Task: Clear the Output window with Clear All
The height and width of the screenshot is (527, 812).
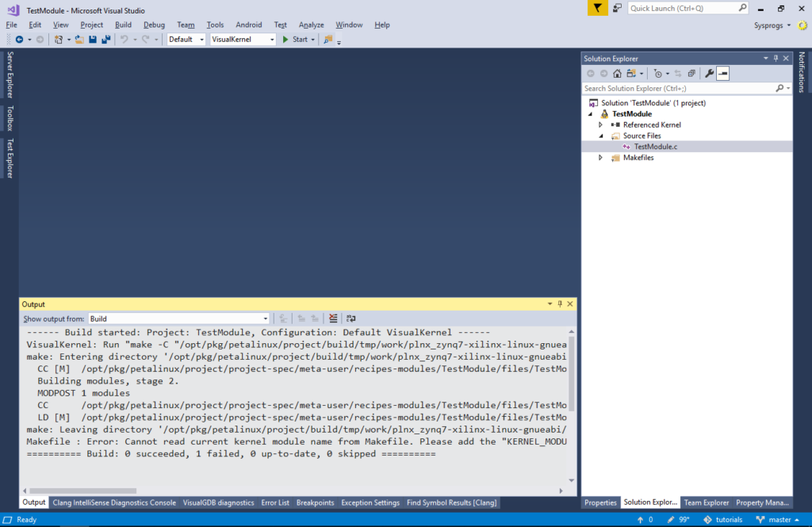Action: (x=333, y=319)
